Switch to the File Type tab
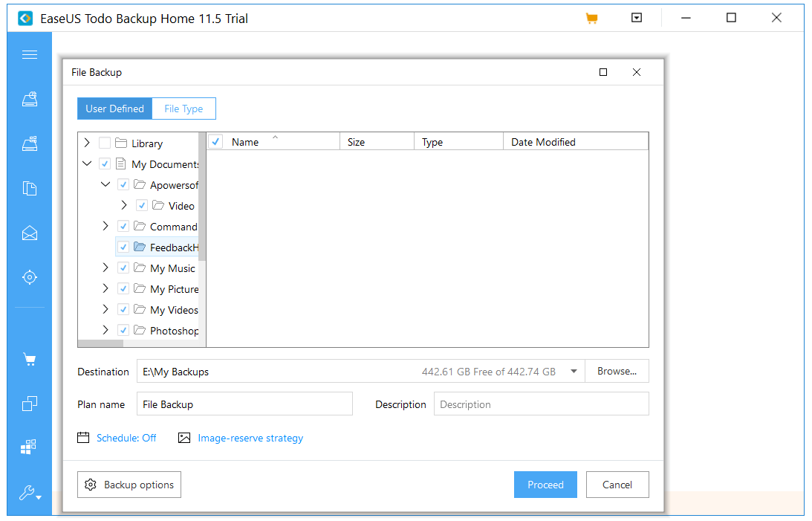This screenshot has height=521, width=812. 183,109
